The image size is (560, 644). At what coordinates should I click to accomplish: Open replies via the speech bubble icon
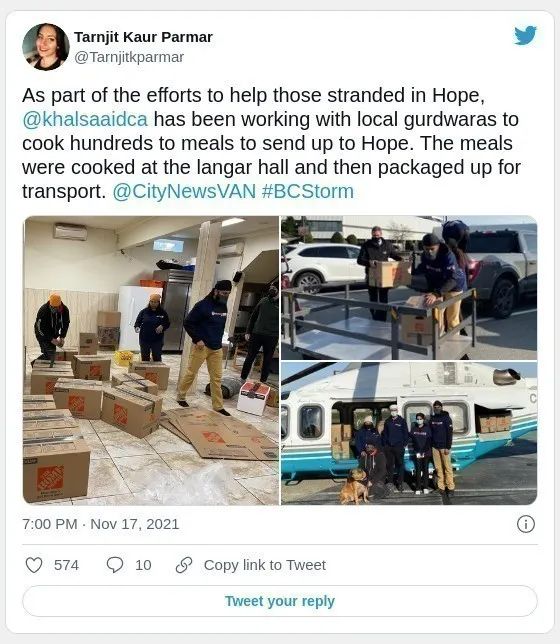point(115,565)
